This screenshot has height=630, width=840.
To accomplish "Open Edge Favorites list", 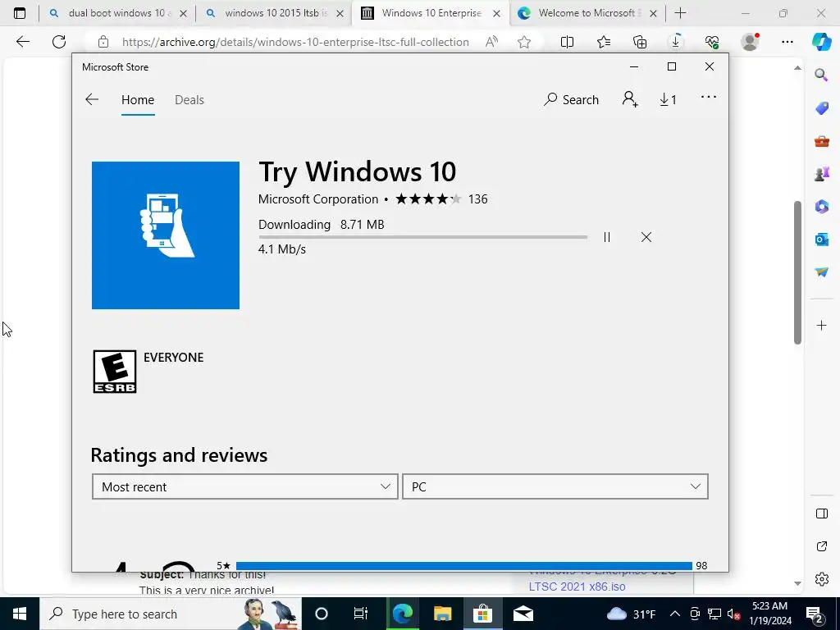I will [x=604, y=42].
